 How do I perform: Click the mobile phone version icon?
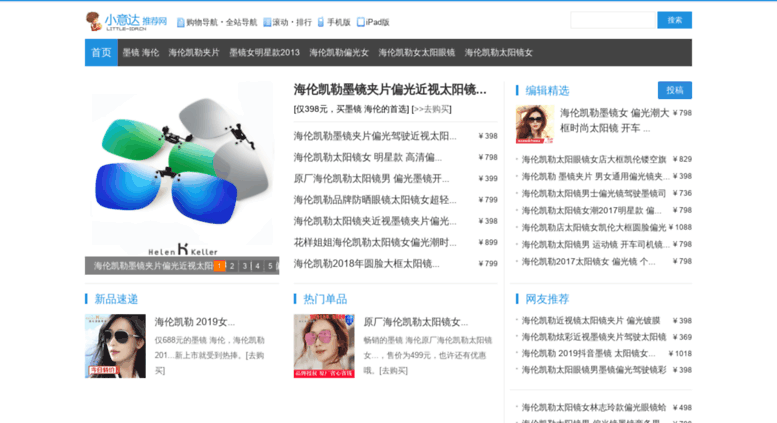[321, 22]
